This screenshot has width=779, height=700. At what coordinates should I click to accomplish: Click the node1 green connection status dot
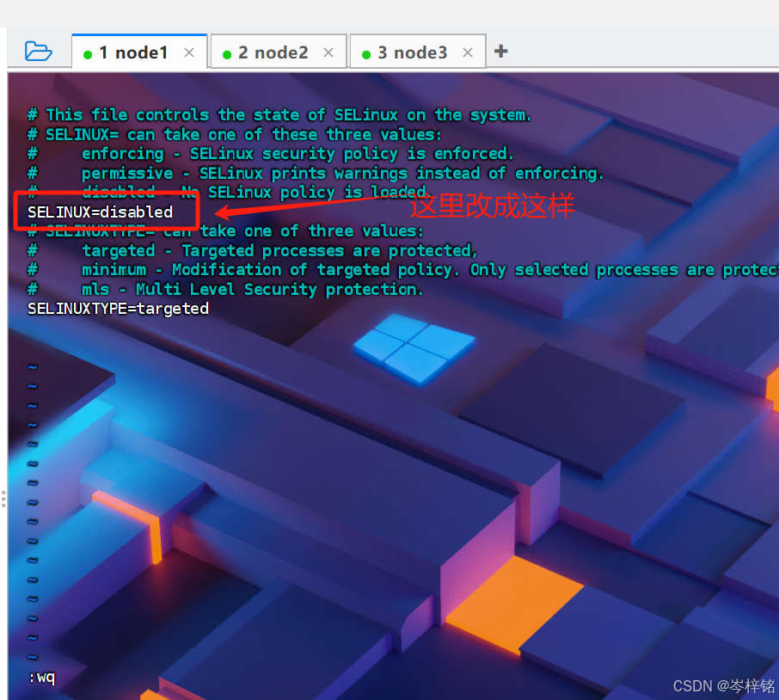click(88, 55)
